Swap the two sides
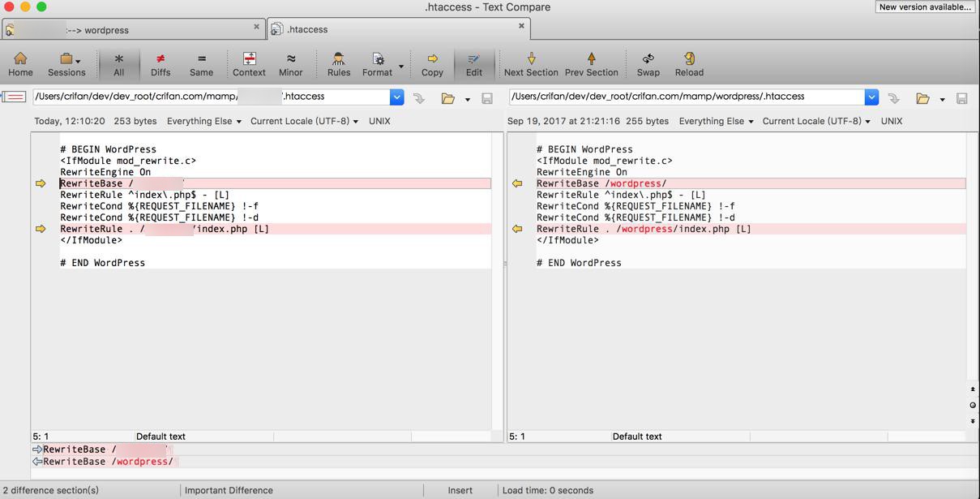Screen dimensions: 980x499 [x=648, y=64]
